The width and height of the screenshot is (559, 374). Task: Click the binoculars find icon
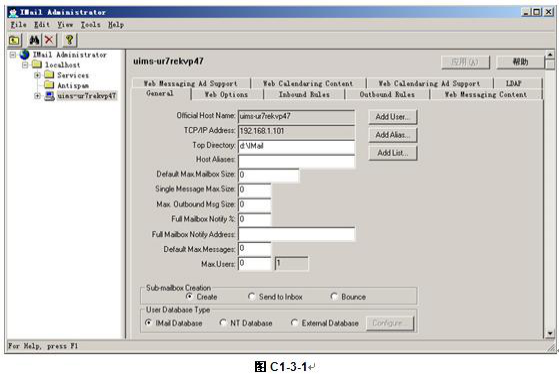click(35, 40)
